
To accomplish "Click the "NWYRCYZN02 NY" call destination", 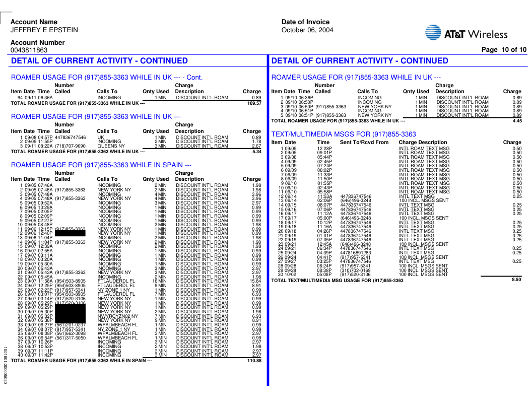I will [x=117, y=316].
